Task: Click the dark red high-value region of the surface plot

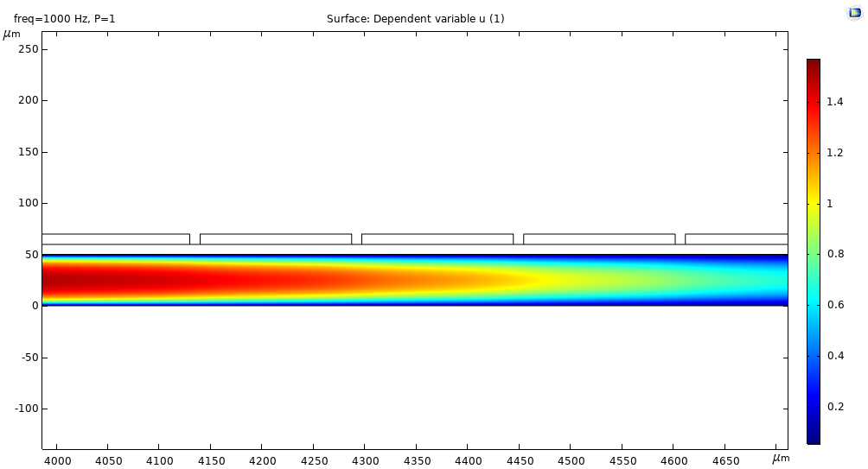Action: click(86, 279)
